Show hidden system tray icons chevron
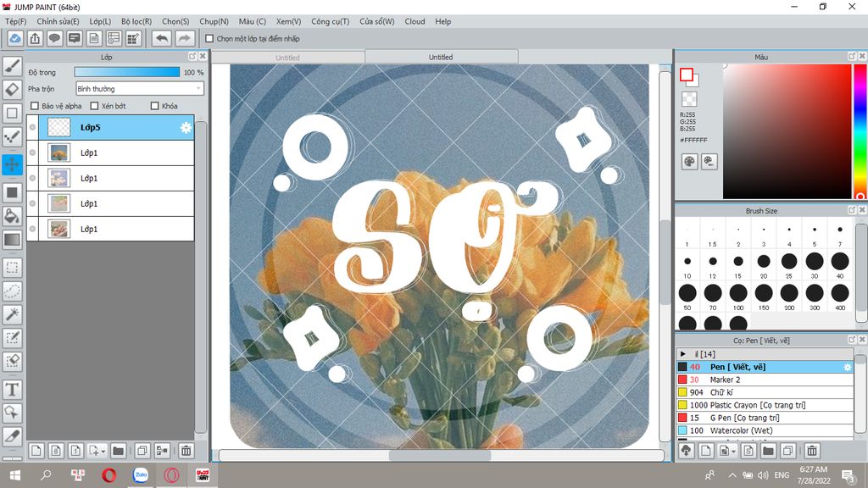 [732, 475]
